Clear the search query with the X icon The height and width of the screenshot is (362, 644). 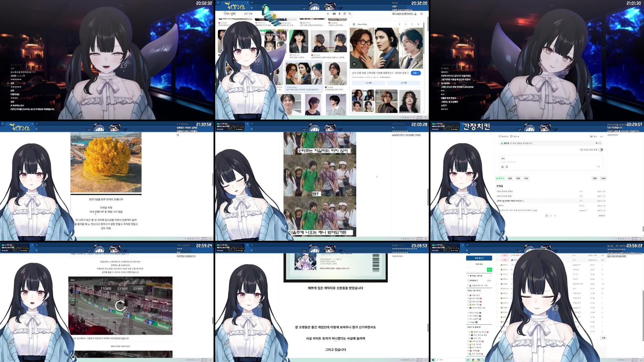click(328, 13)
